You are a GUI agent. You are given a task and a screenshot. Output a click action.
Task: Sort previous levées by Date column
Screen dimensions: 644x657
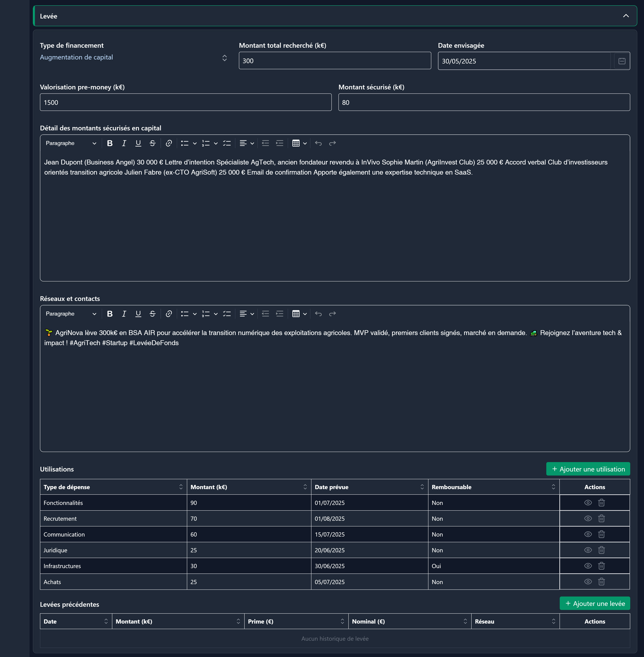pos(106,621)
